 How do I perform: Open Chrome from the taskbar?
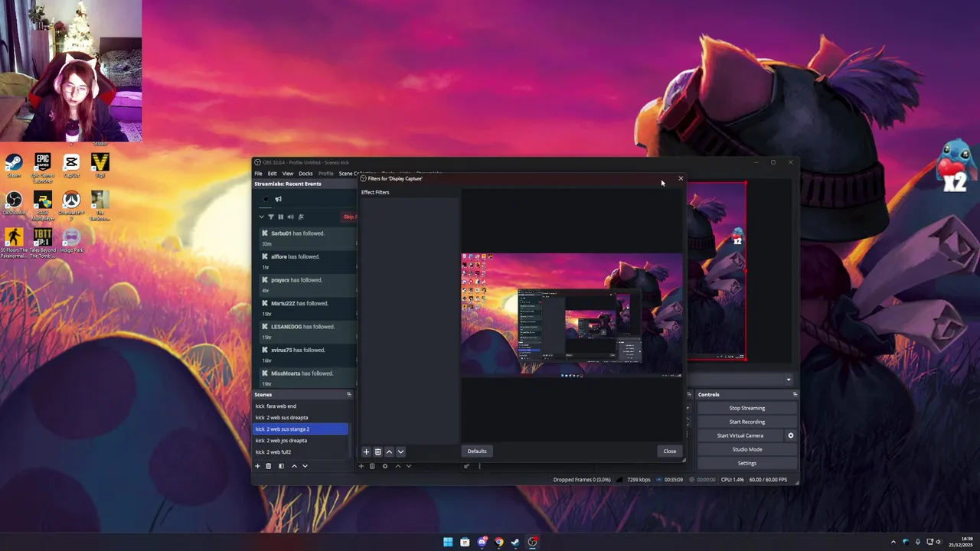[498, 542]
